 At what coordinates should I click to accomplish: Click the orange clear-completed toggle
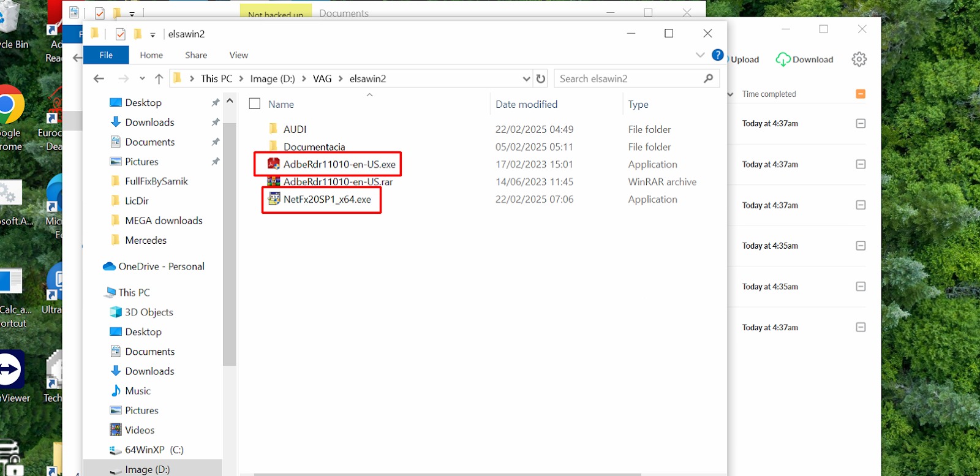point(860,94)
